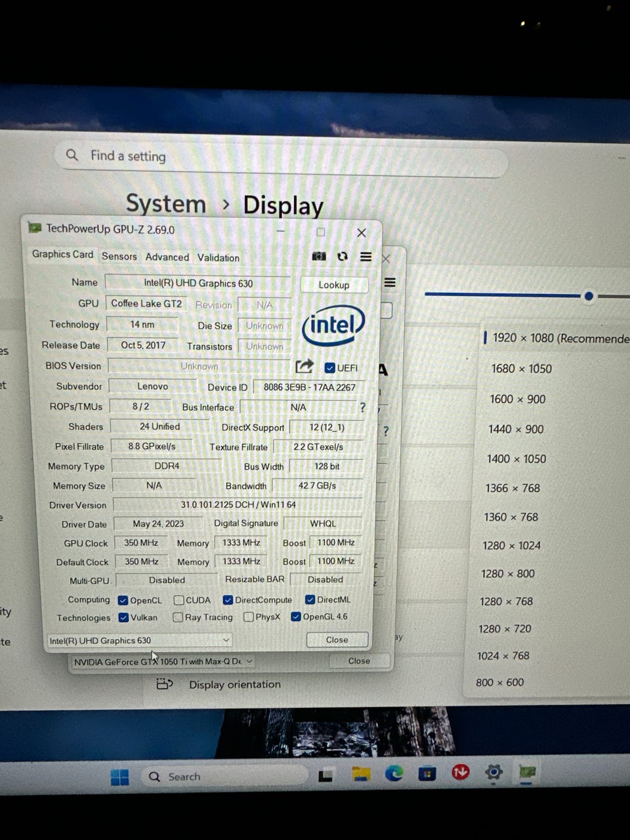The image size is (630, 840).
Task: Toggle the PhysX checkbox
Action: point(249,617)
